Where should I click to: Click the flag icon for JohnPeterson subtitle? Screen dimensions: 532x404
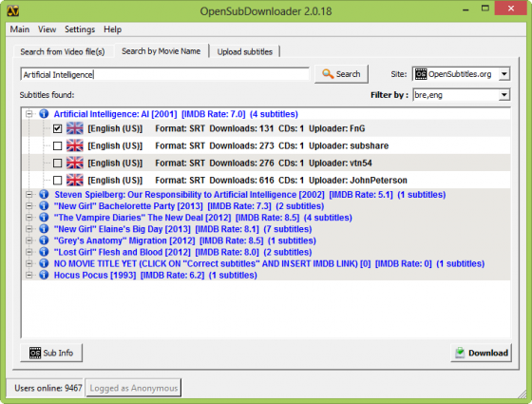coord(75,180)
